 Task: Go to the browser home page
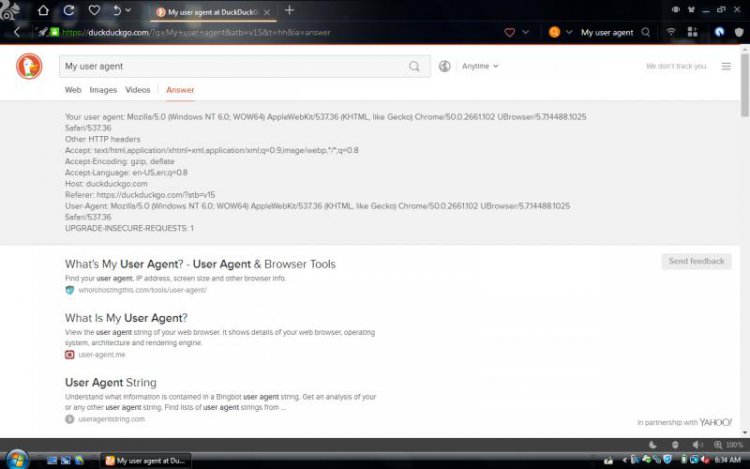pos(43,11)
